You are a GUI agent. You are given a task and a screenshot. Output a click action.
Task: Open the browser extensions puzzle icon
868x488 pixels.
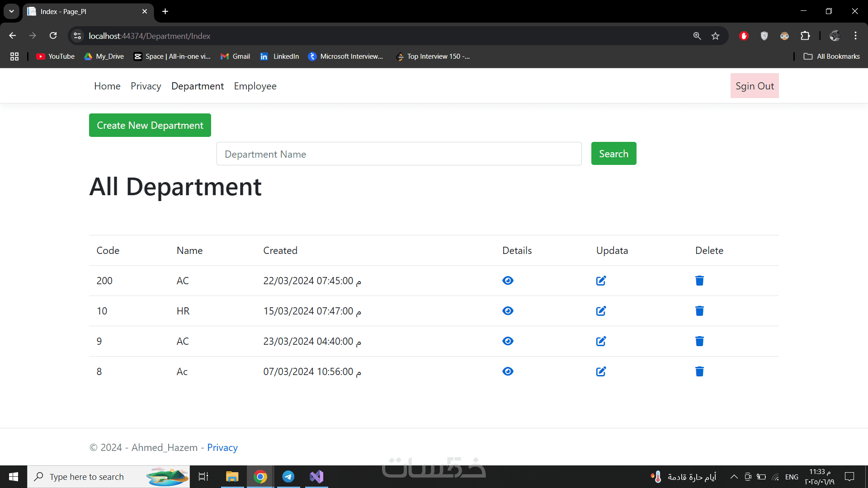[x=805, y=36]
